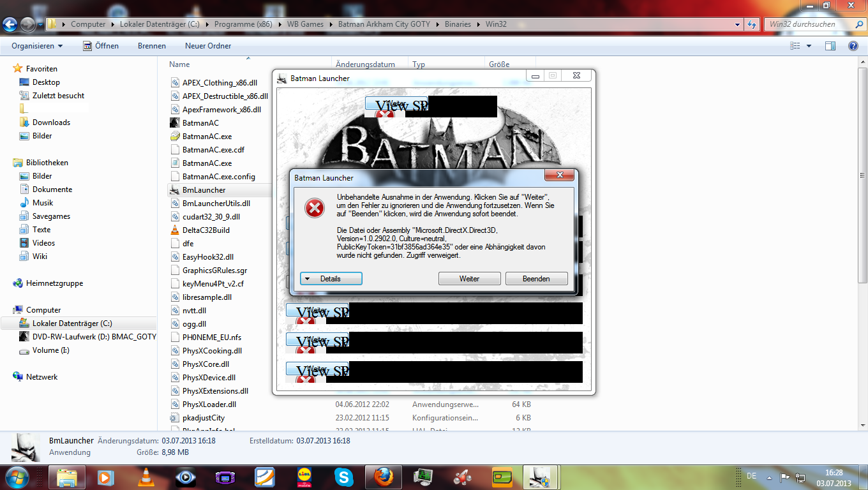The height and width of the screenshot is (490, 868).
Task: Navigate to Binaries in the breadcrumb
Action: pyautogui.click(x=457, y=24)
